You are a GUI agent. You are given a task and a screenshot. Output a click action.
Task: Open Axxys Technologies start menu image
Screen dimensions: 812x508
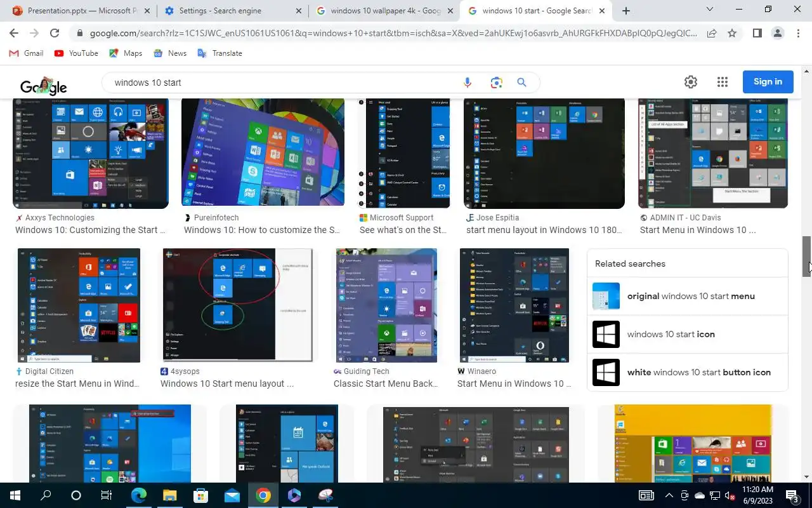(91, 154)
